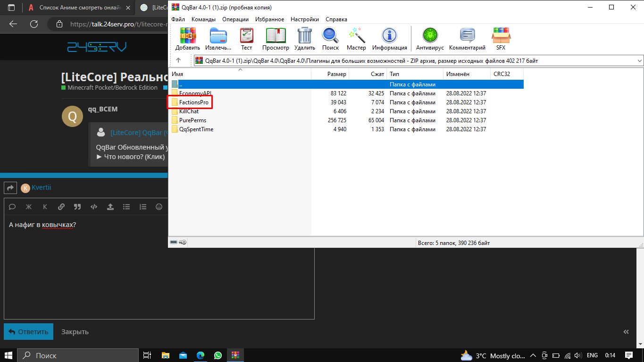Viewport: 644px width, 362px height.
Task: Collapse the editor preview with the chevrons
Action: [626, 332]
